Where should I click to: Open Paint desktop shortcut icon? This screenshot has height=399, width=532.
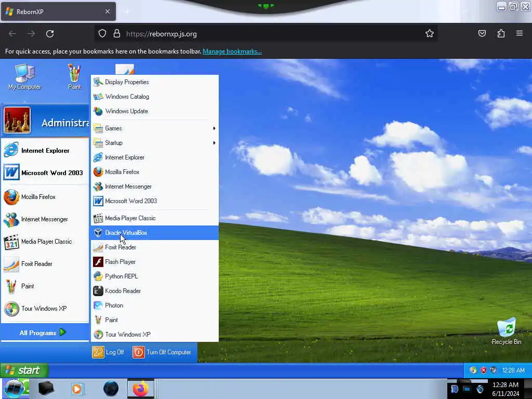click(74, 77)
